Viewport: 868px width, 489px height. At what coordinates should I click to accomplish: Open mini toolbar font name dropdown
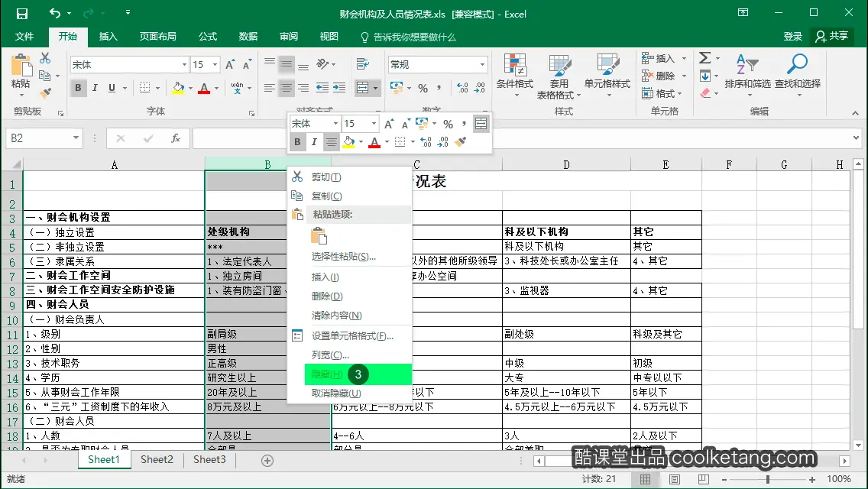click(x=335, y=124)
